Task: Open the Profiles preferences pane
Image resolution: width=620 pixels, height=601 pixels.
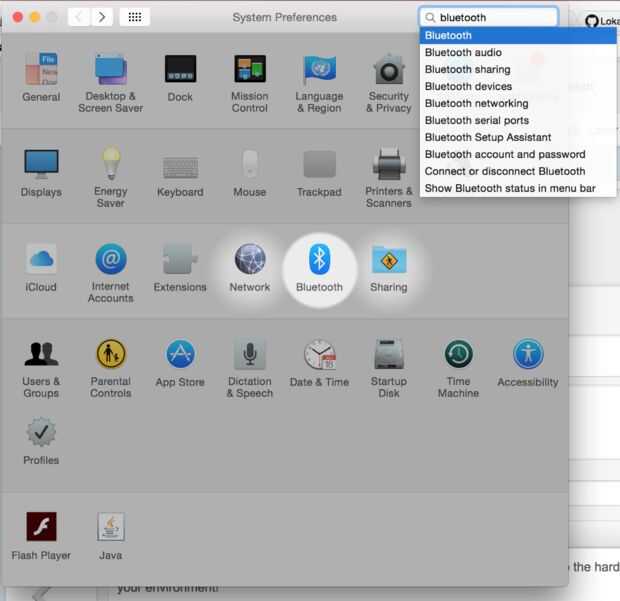Action: [41, 440]
